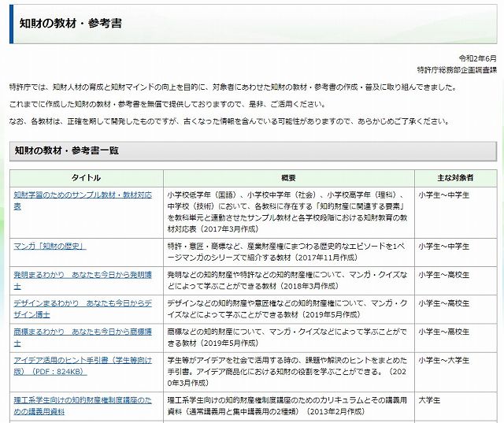
Task: Click the paragraph starting with 特許庁では
Action: pyautogui.click(x=233, y=87)
